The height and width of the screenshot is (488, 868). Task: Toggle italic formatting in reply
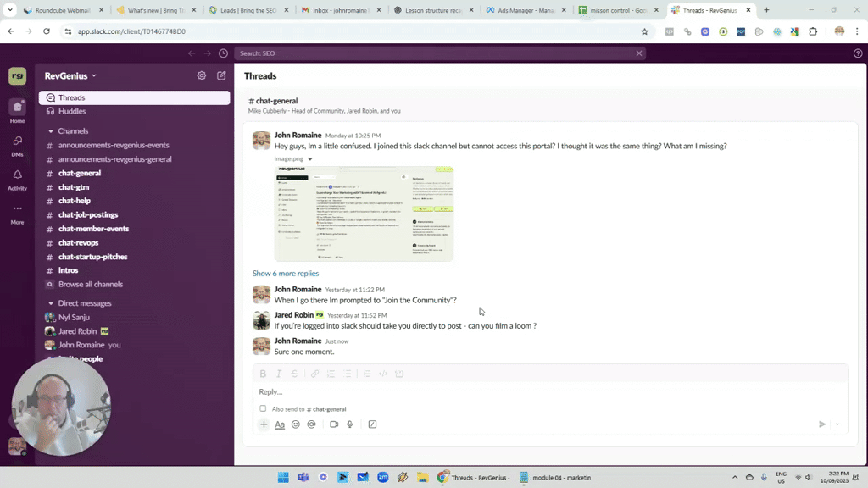(x=279, y=374)
